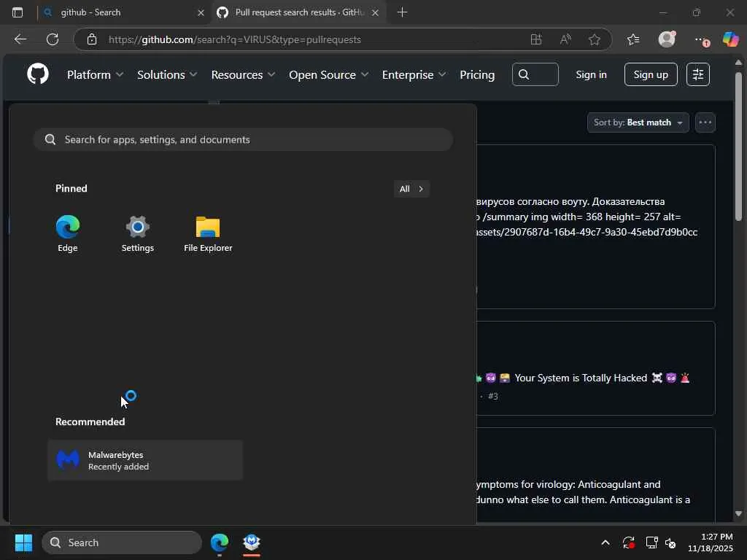747x560 pixels.
Task: Expand the Enterprise menu
Action: click(x=414, y=75)
